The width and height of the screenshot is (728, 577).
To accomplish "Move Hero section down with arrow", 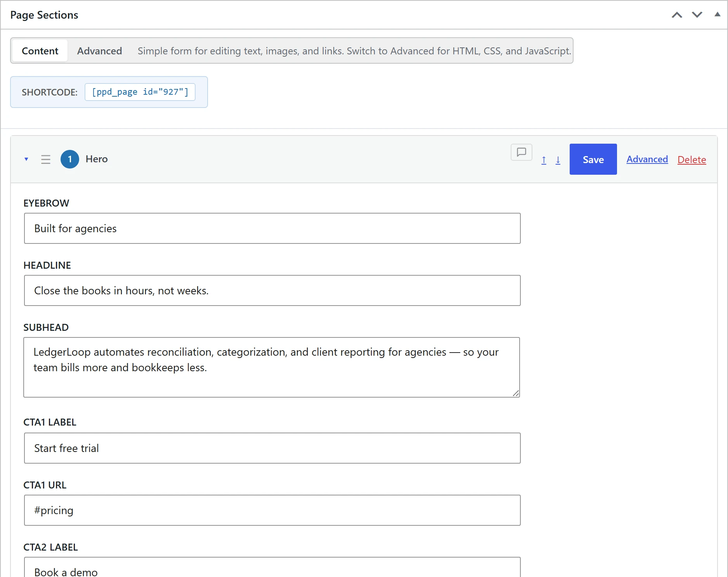I will coord(558,160).
